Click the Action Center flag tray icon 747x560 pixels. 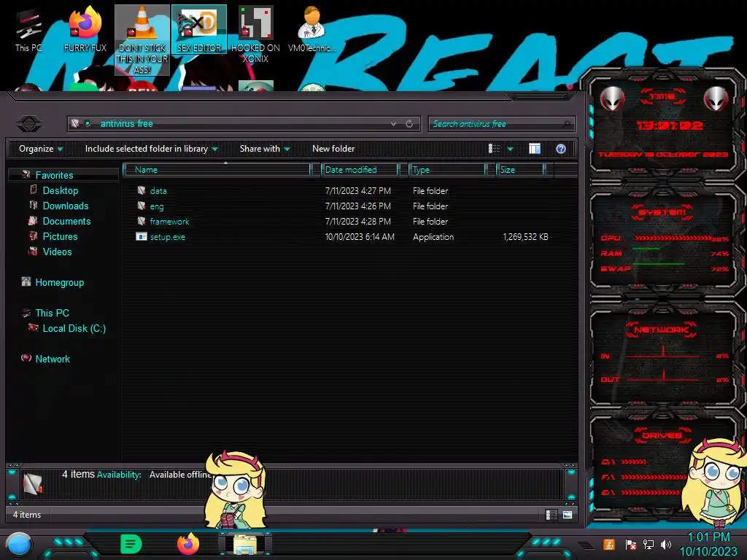pos(631,544)
